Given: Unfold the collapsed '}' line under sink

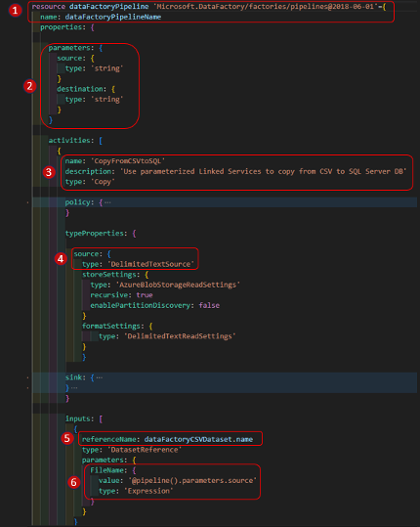Looking at the screenshot, I should [74, 388].
